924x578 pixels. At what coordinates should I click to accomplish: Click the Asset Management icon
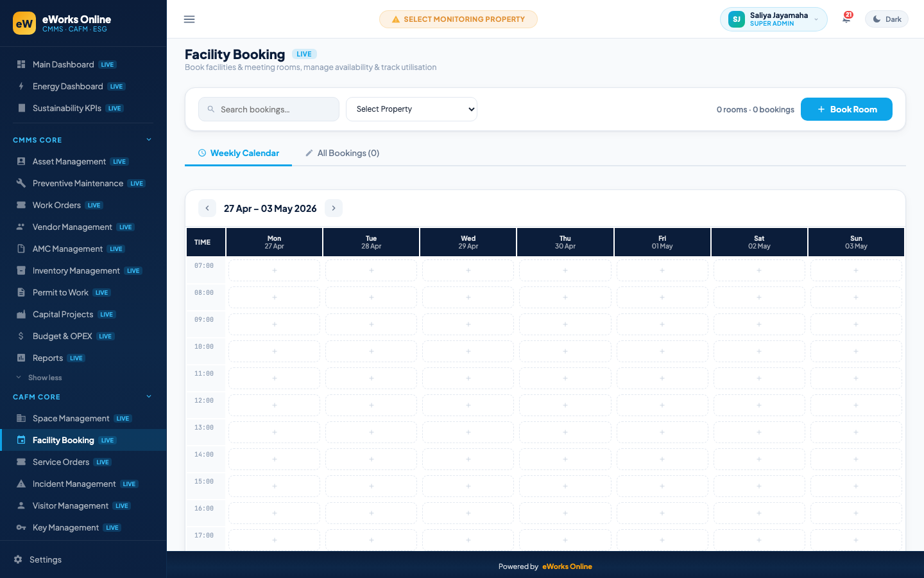point(21,161)
